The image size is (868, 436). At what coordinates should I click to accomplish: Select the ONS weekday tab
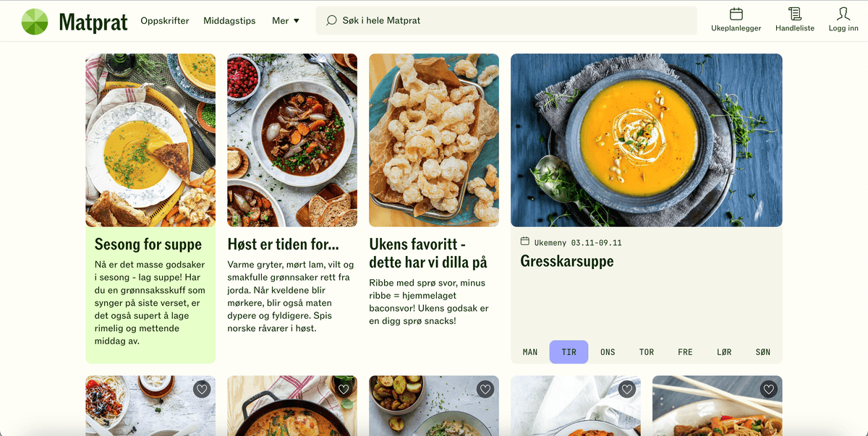click(608, 352)
